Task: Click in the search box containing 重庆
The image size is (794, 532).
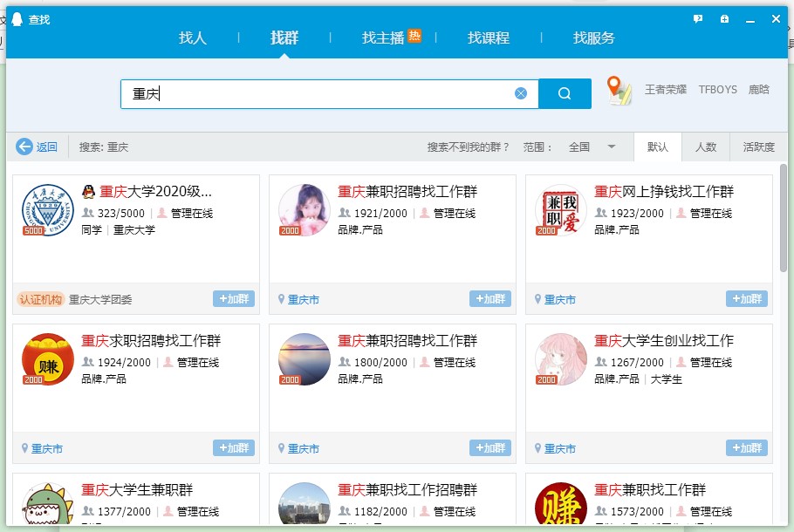Action: click(323, 93)
